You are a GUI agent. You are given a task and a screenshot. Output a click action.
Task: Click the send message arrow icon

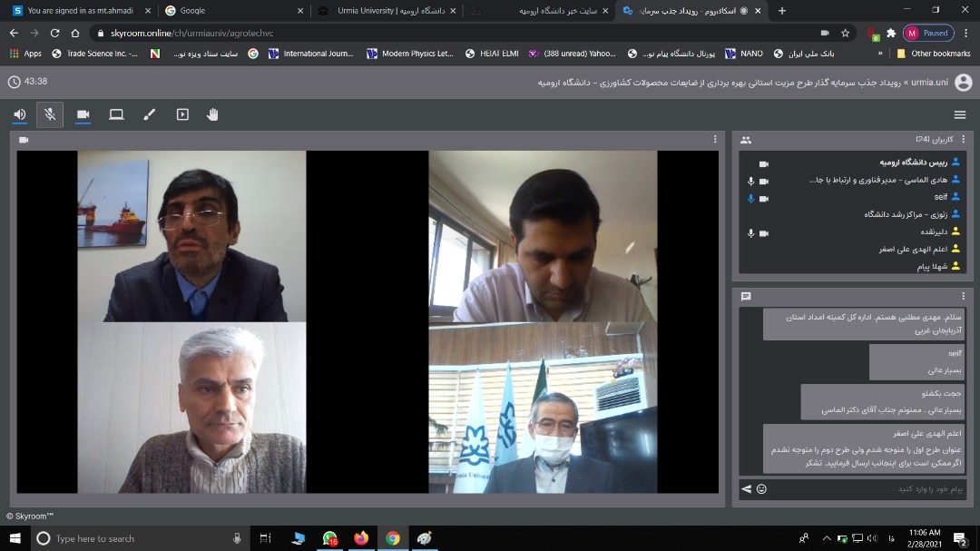point(746,489)
